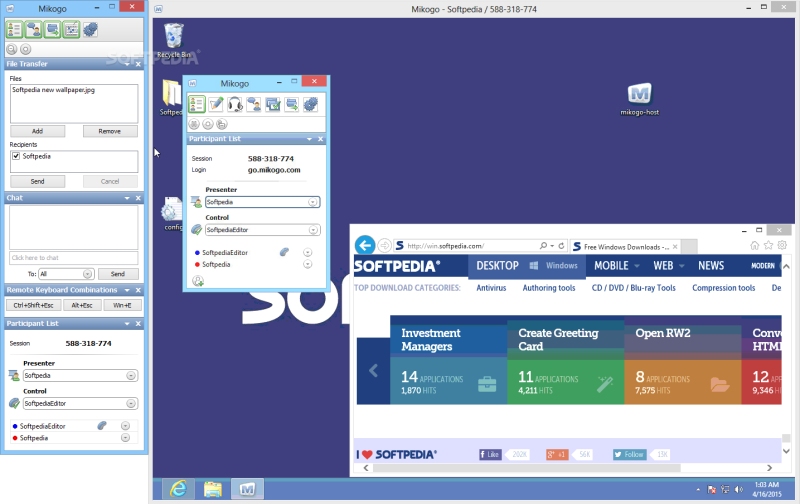800x504 pixels.
Task: Click the remote keyboard combinations toolbar icon
Action: click(x=71, y=29)
